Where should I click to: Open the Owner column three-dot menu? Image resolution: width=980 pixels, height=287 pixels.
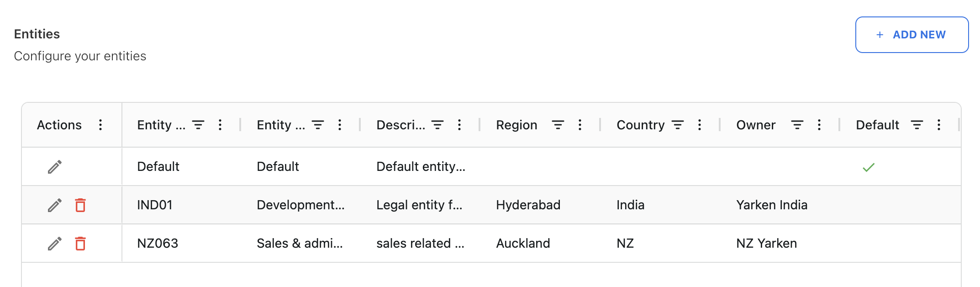click(x=819, y=125)
